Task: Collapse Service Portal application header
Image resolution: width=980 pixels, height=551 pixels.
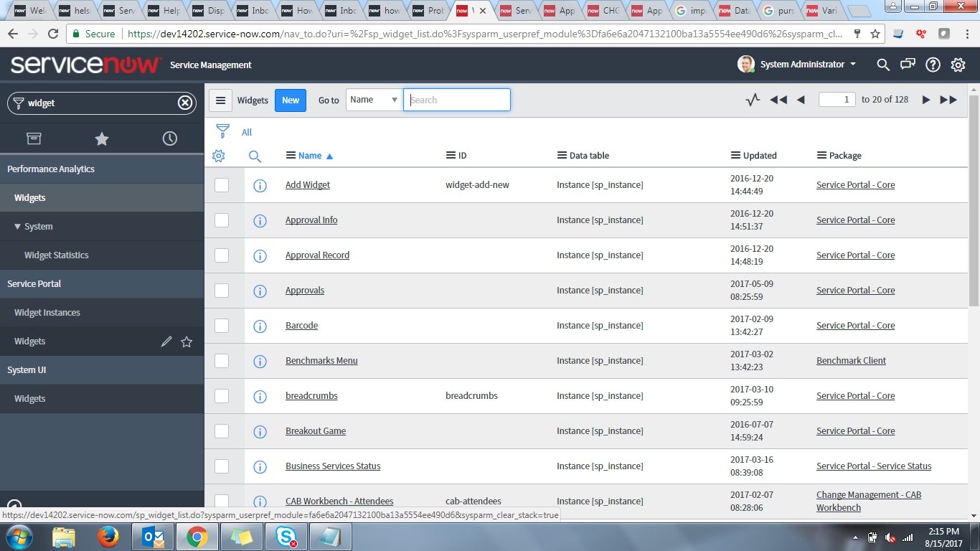Action: click(x=102, y=284)
